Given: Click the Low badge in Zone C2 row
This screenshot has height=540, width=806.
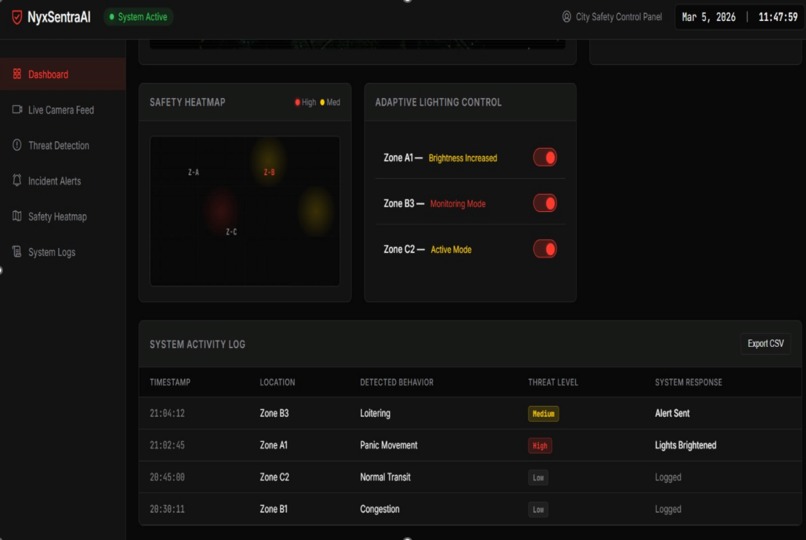Looking at the screenshot, I should point(538,477).
